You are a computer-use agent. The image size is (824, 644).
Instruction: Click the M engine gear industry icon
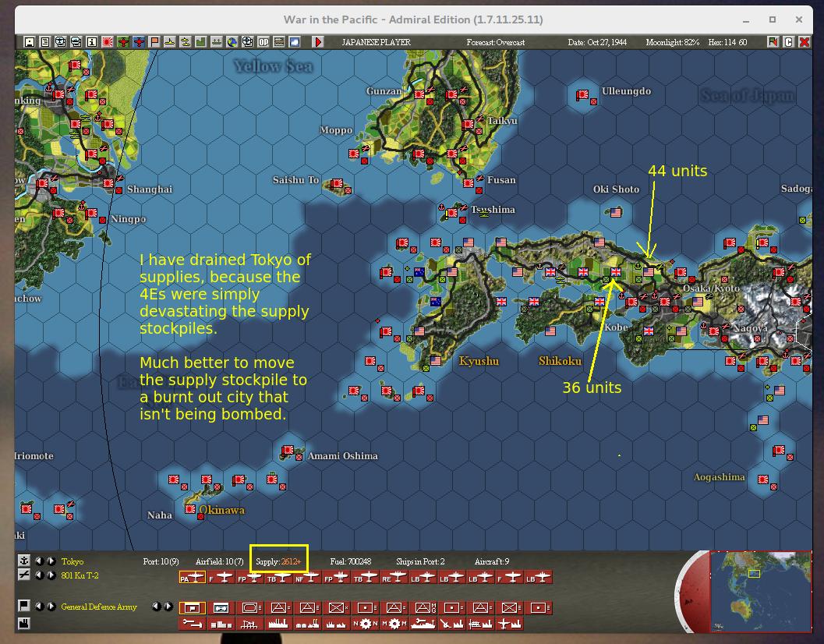tap(394, 624)
